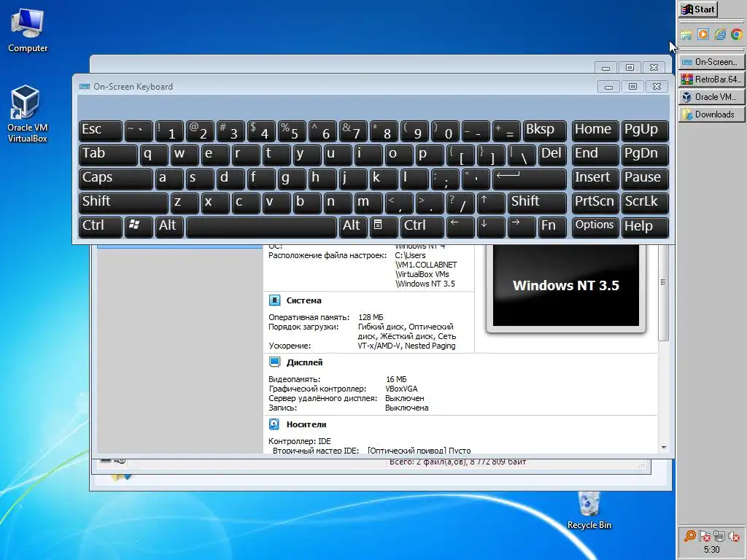
Task: Click the up arrow key
Action: click(491, 203)
